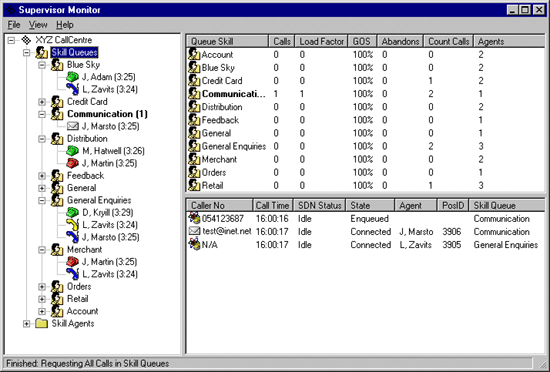Screen dimensions: 550x372
Task: Expand the General queue node
Action: tap(42, 188)
